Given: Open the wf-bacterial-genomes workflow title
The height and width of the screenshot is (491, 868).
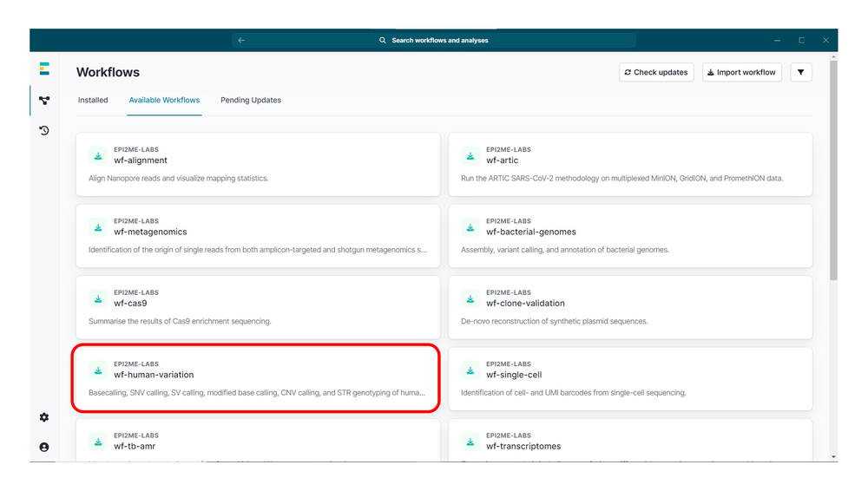Looking at the screenshot, I should click(x=531, y=232).
